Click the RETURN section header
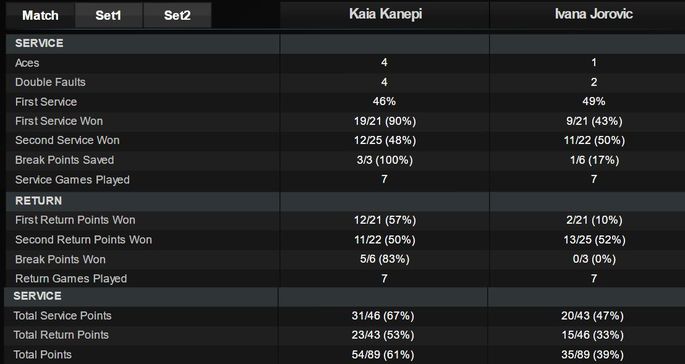Image resolution: width=685 pixels, height=364 pixels. pos(38,201)
